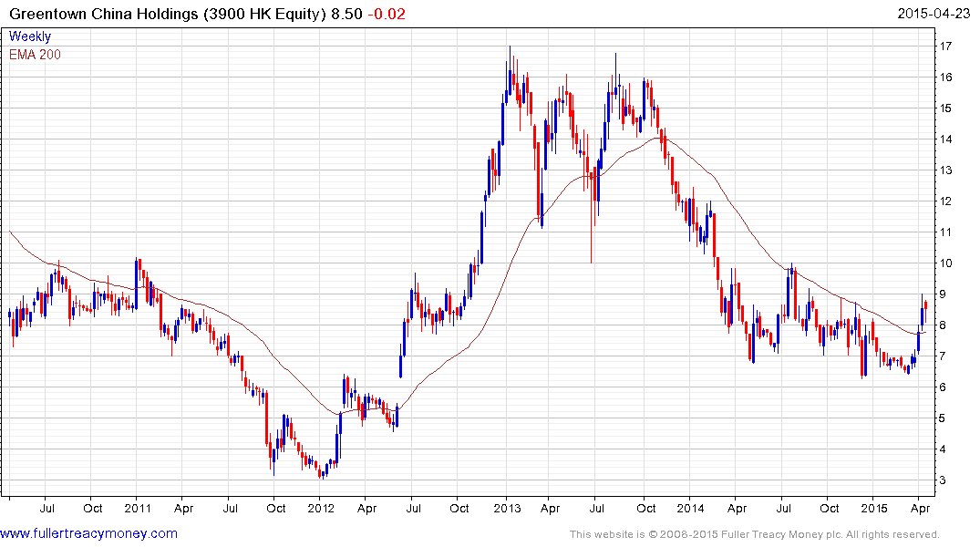This screenshot has height=547, width=980.
Task: Click the 10 price level on the axis
Action: point(947,263)
